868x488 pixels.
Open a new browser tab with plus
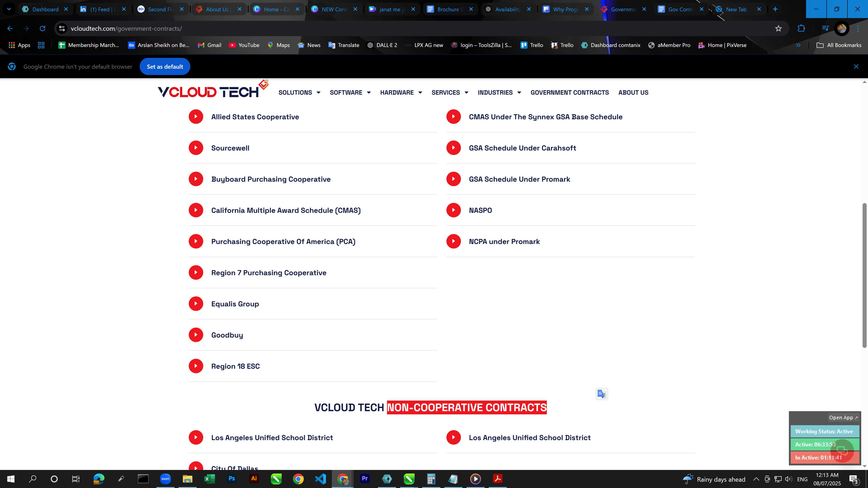[775, 9]
